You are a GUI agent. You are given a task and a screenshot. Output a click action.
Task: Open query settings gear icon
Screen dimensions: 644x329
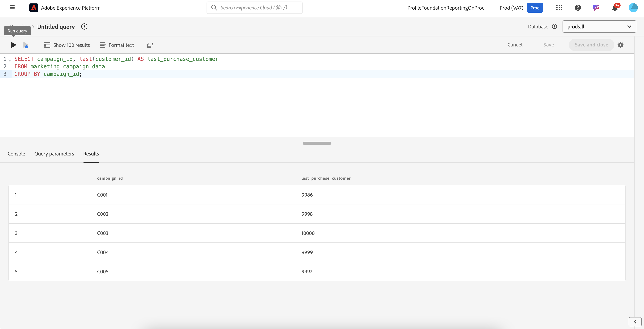(x=620, y=45)
